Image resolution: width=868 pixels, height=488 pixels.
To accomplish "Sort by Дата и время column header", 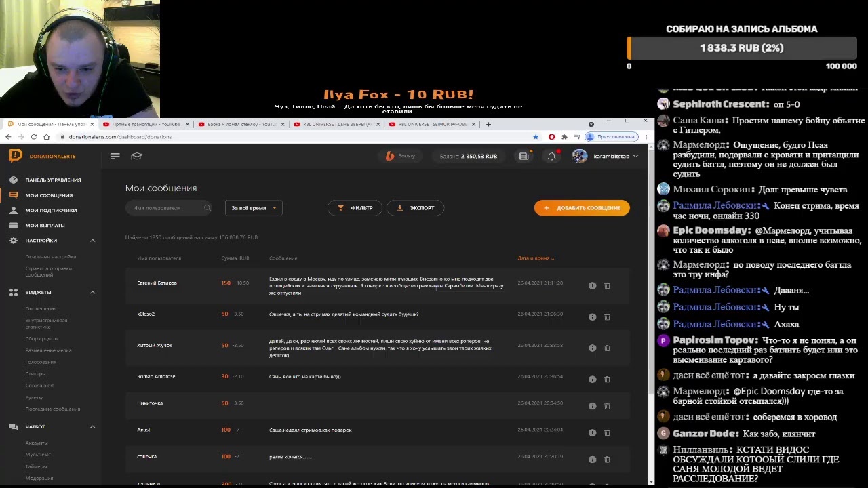I will pyautogui.click(x=536, y=258).
